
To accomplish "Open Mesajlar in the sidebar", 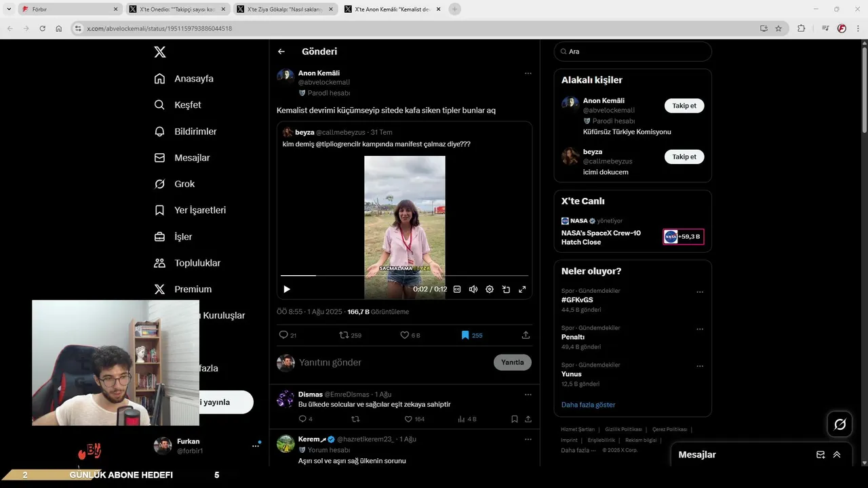I will pos(182,158).
